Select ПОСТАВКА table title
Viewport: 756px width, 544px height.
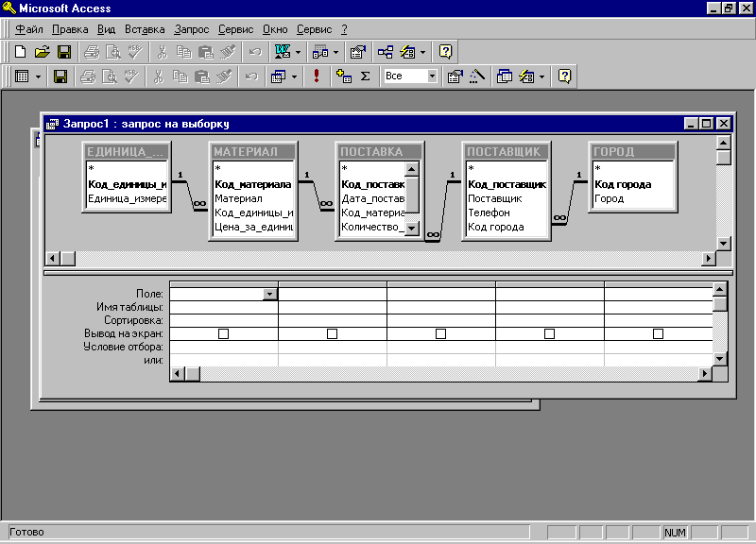(x=380, y=152)
